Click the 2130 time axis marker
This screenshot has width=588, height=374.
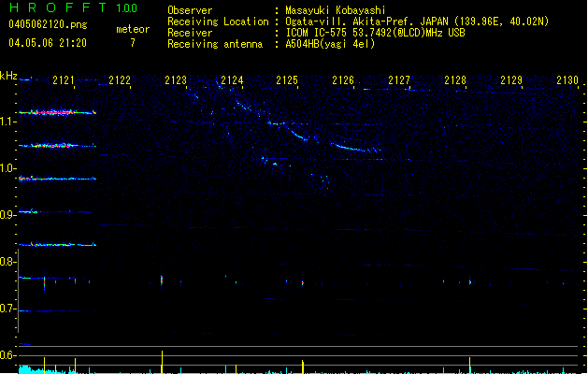[x=567, y=80]
